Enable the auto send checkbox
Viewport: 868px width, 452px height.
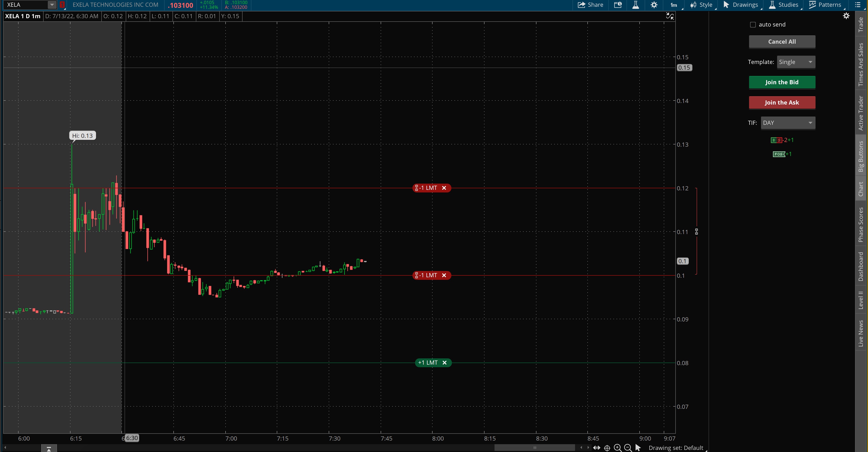coord(753,25)
